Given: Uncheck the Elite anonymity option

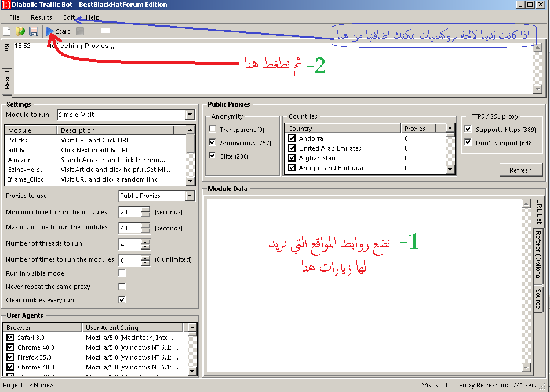Looking at the screenshot, I should [x=212, y=155].
